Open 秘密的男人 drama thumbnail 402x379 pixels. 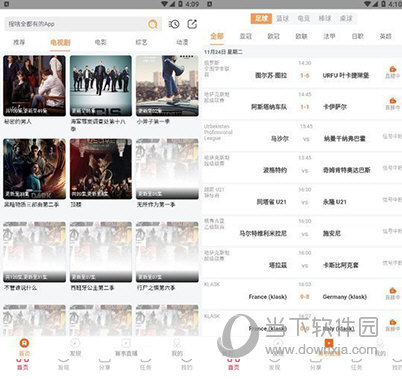click(x=34, y=86)
